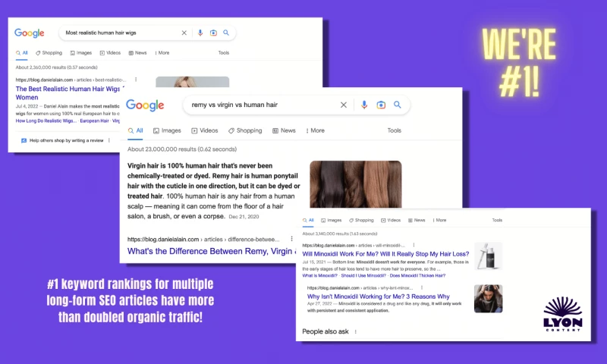
Task: Select the All tab in remy search window
Action: coord(136,130)
